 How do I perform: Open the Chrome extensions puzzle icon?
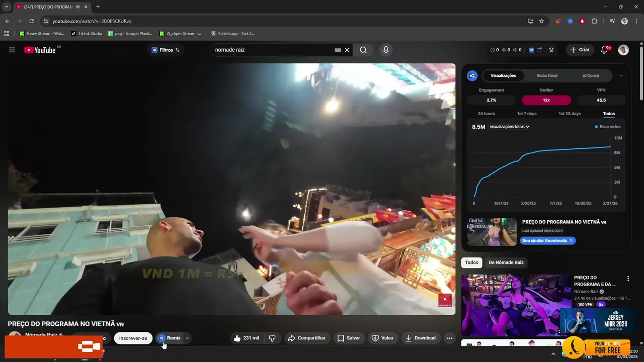coord(594,21)
